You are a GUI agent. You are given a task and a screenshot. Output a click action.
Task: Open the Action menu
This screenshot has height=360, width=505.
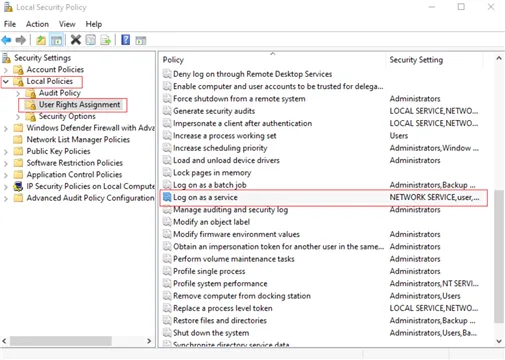coord(37,24)
